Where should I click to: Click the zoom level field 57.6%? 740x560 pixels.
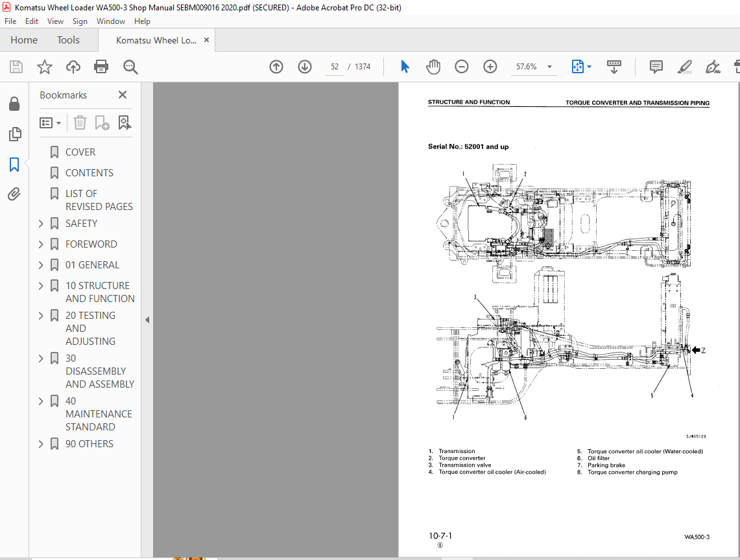526,67
